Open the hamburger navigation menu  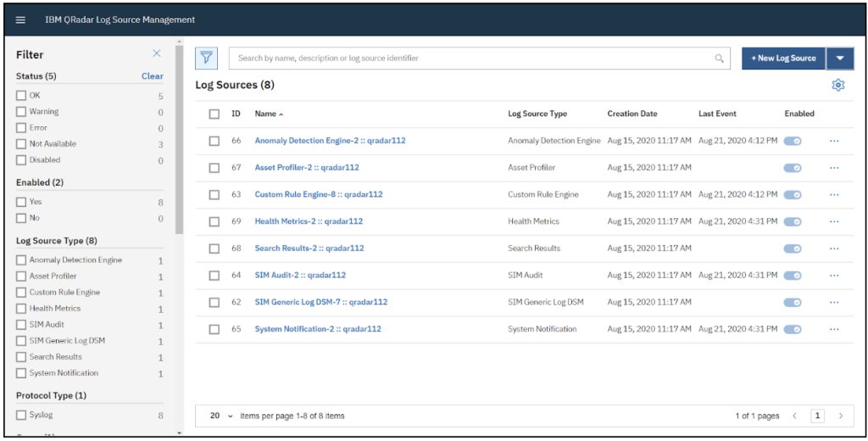coord(20,20)
